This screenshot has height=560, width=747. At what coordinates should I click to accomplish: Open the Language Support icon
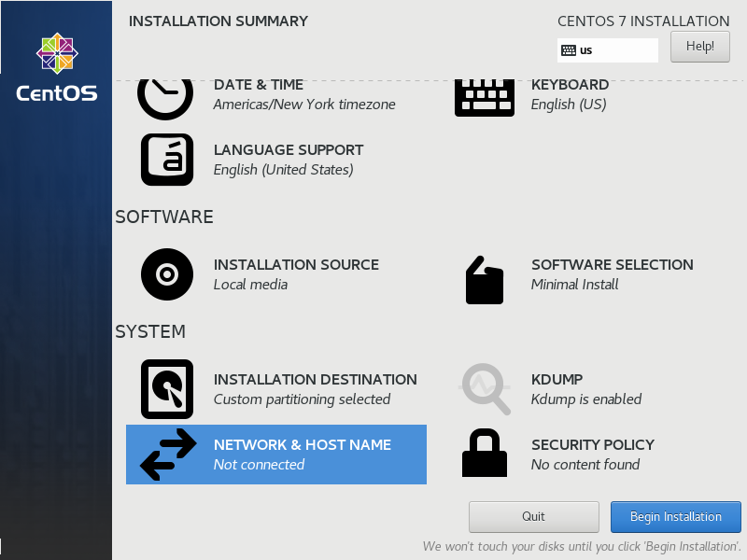pyautogui.click(x=165, y=160)
